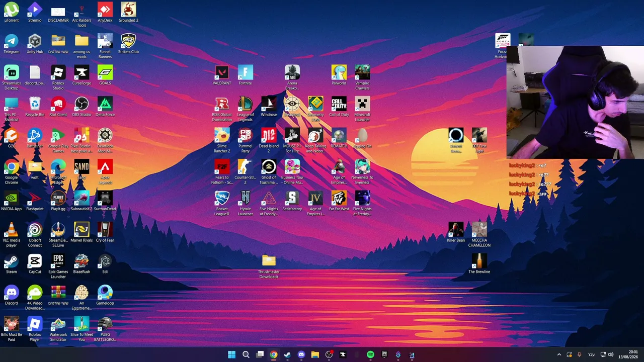This screenshot has height=362, width=644.
Task: Click the AnyDesk shortcut on the desktop
Action: tap(105, 13)
